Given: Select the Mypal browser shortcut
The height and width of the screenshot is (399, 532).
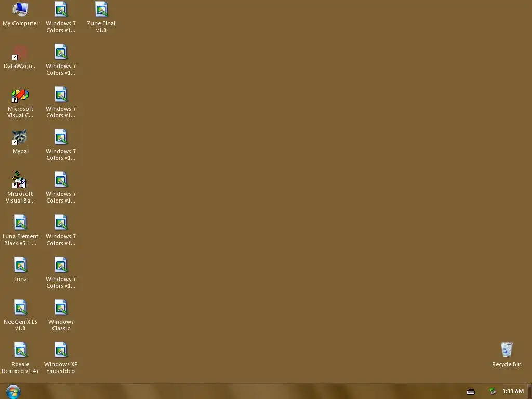Looking at the screenshot, I should (x=20, y=141).
